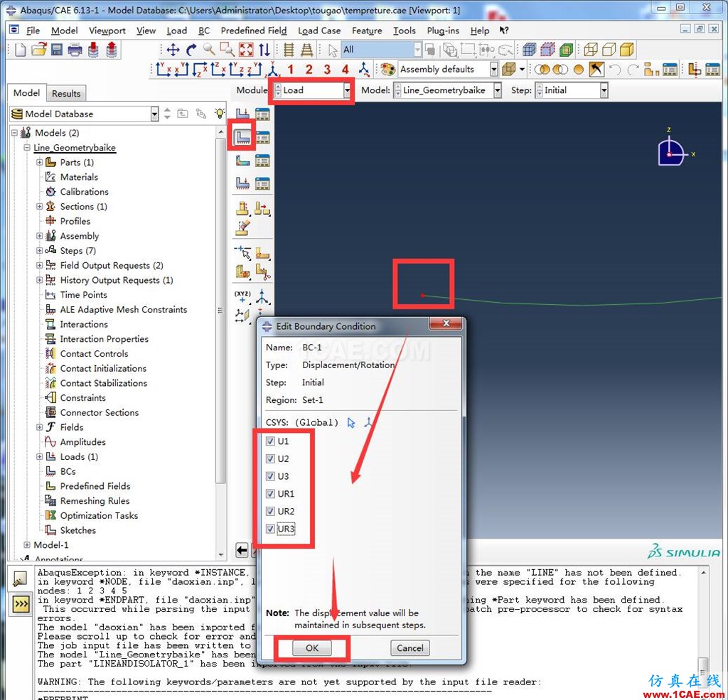
Task: Uncheck the UR3 checkbox
Action: tap(270, 529)
